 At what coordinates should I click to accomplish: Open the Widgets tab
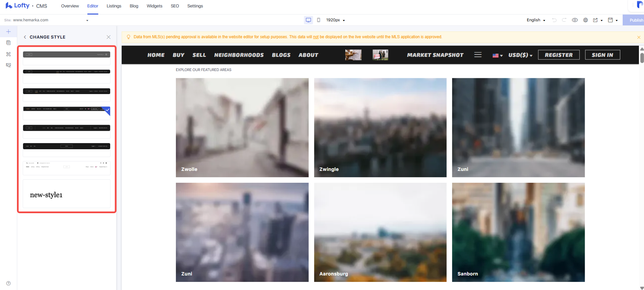[x=155, y=6]
